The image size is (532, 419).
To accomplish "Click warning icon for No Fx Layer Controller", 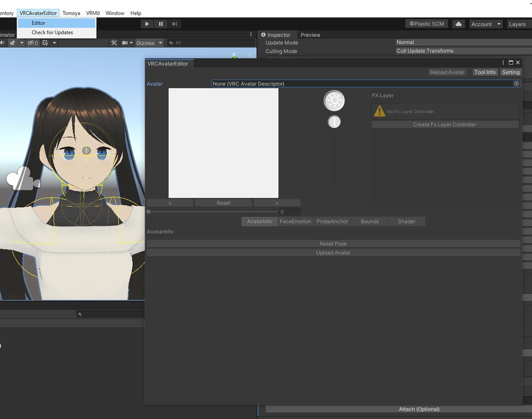I will tap(379, 111).
